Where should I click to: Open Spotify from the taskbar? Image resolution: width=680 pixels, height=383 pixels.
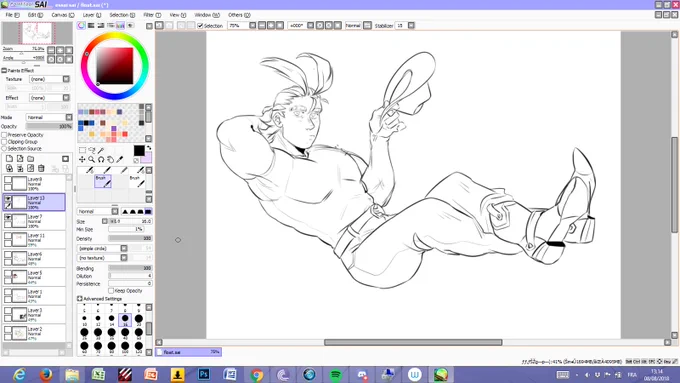click(x=335, y=374)
